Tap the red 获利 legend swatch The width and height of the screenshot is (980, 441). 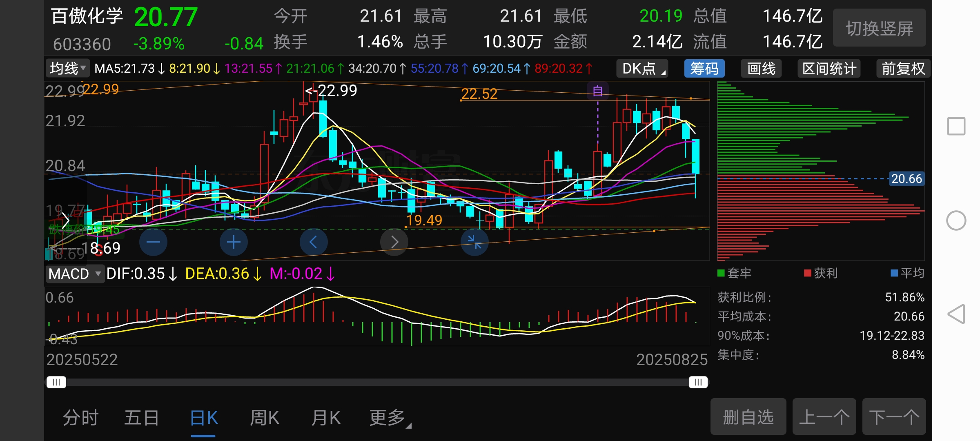click(x=807, y=273)
